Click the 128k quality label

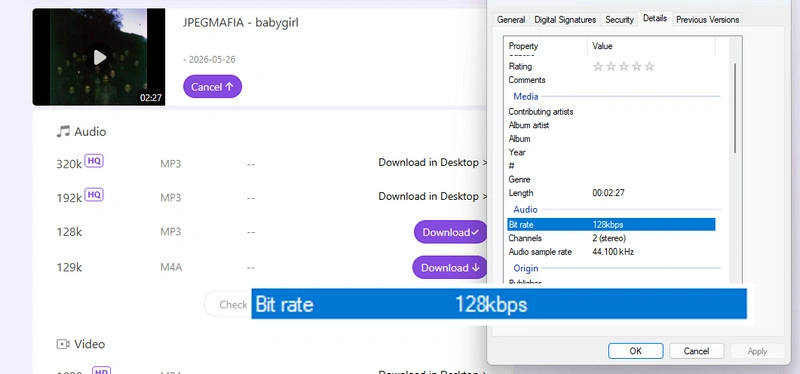coord(69,232)
